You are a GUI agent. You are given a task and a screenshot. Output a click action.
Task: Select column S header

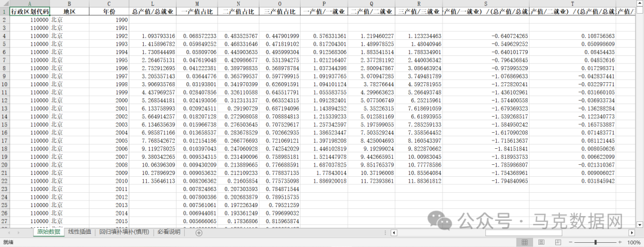486,4
